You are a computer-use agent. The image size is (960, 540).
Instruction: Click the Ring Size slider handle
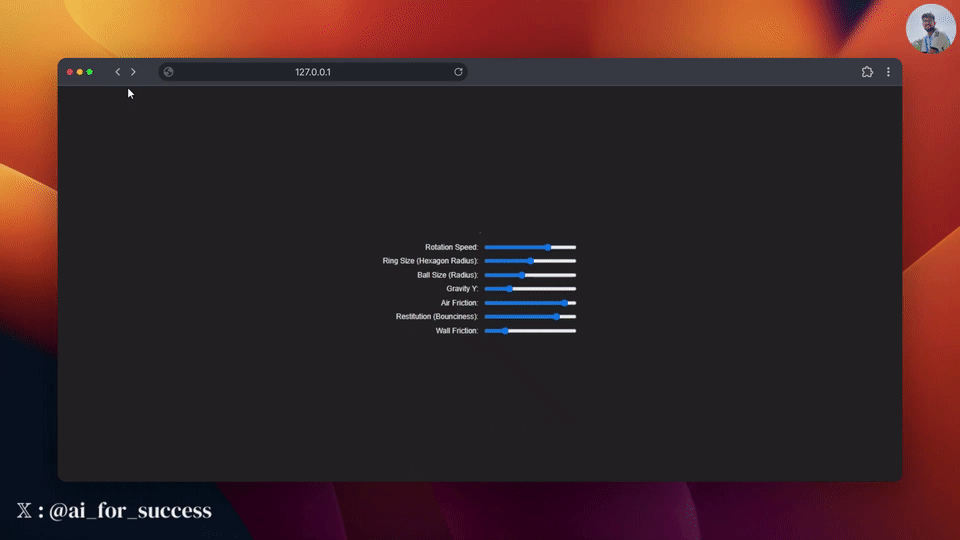530,261
